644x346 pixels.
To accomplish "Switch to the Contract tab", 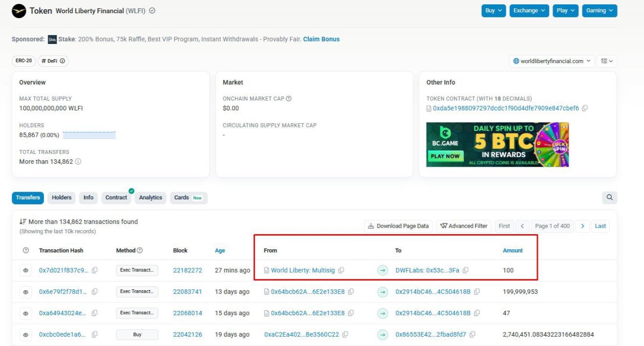I will coord(116,197).
